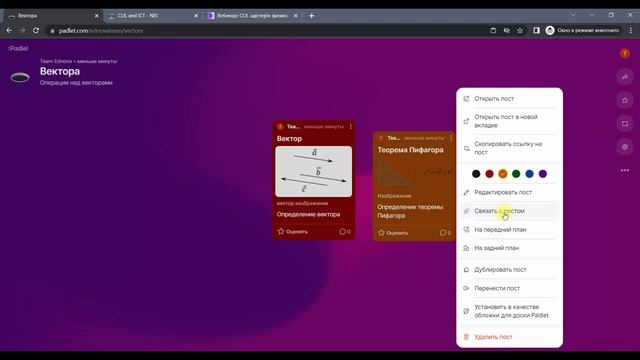Open the vector diagram image thumbnail
This screenshot has height=360, width=640.
[x=313, y=171]
